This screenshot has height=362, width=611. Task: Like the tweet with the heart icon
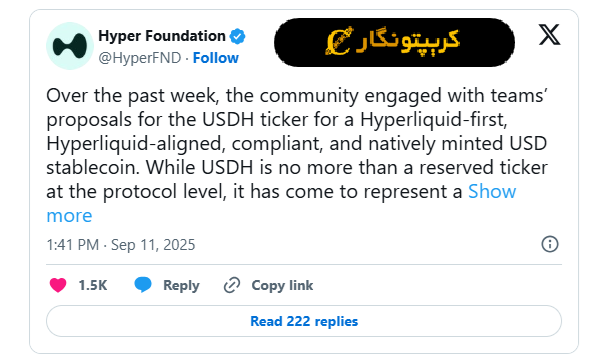(x=58, y=285)
